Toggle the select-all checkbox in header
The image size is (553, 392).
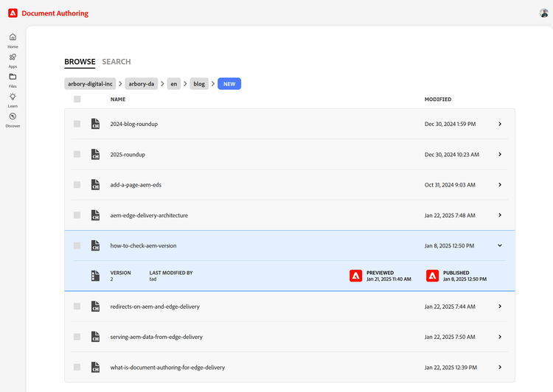(77, 99)
